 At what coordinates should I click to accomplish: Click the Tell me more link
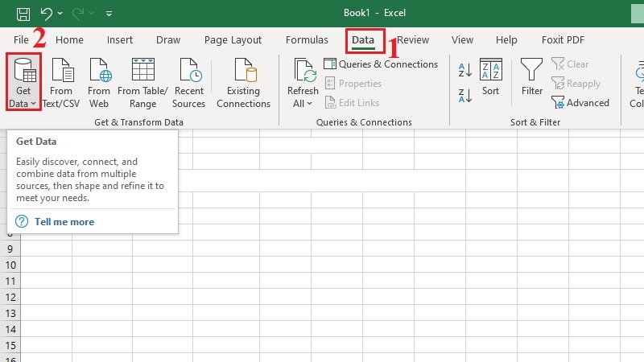click(x=64, y=222)
